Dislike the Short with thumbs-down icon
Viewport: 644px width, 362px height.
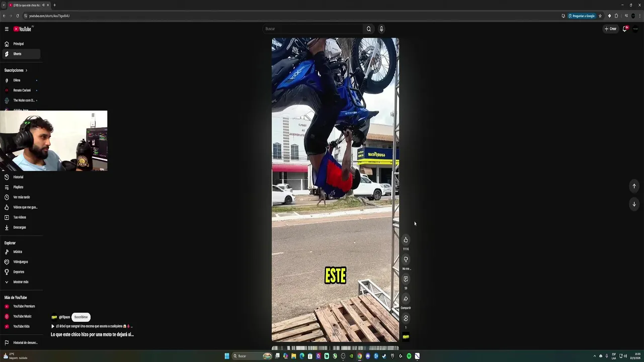click(x=406, y=259)
